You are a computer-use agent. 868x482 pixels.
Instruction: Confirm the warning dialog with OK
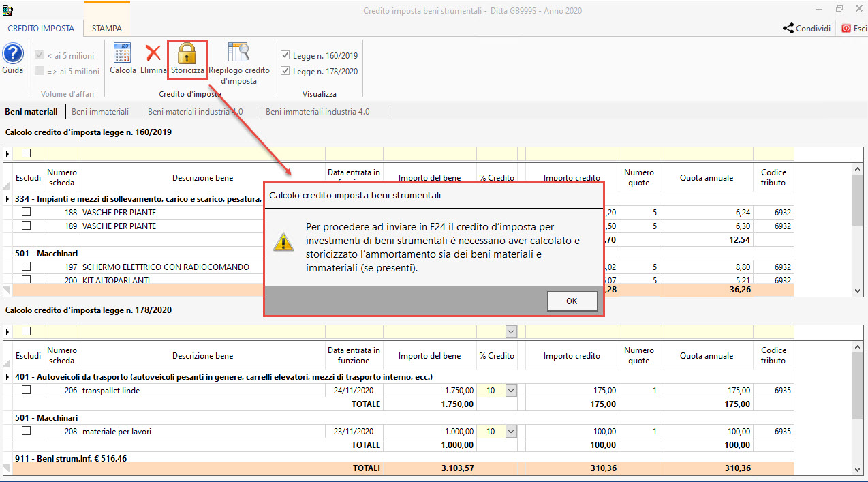(x=572, y=301)
